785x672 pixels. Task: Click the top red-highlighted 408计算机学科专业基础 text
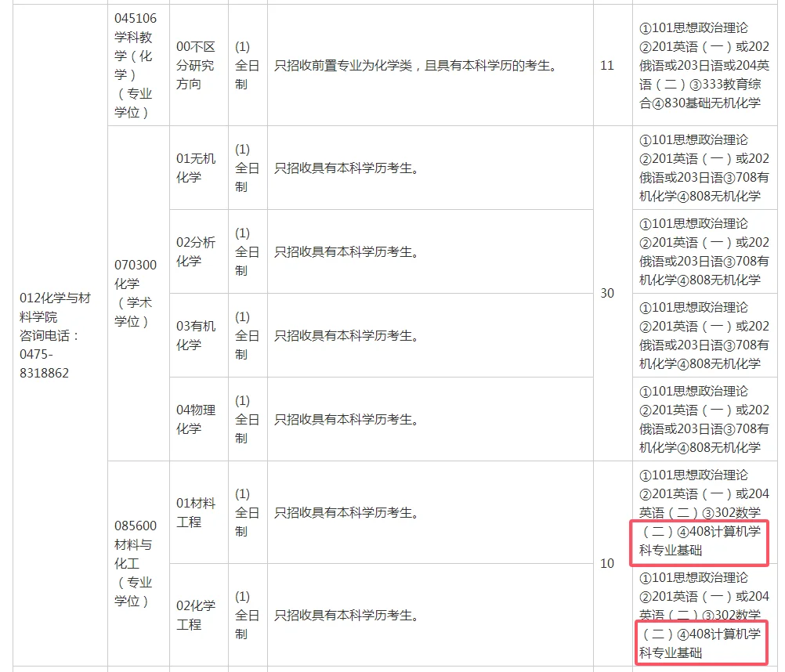[x=700, y=544]
